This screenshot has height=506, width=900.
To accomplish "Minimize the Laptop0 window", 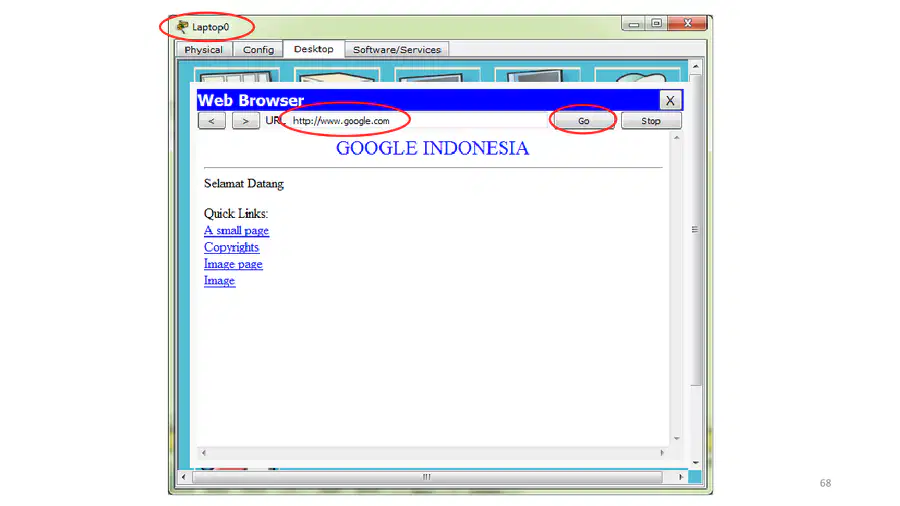I will click(x=634, y=24).
